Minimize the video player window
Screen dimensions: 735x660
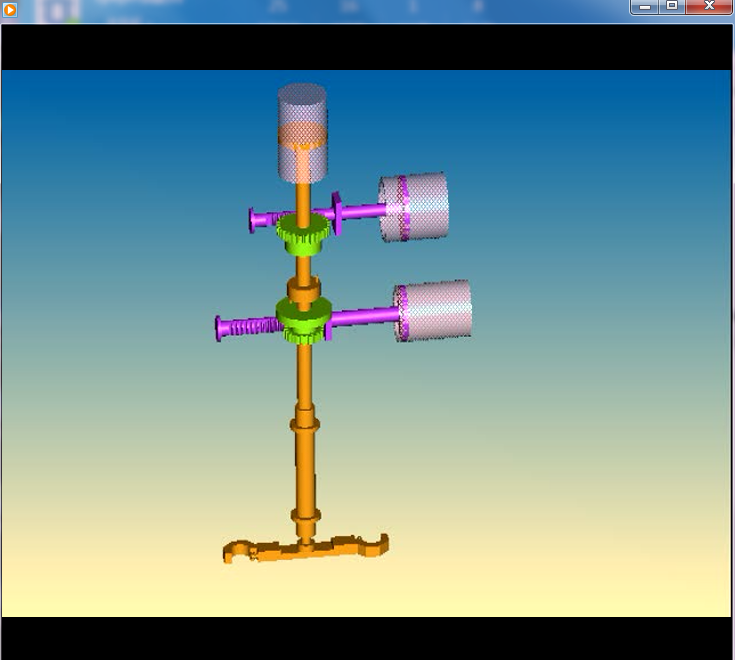click(x=645, y=7)
